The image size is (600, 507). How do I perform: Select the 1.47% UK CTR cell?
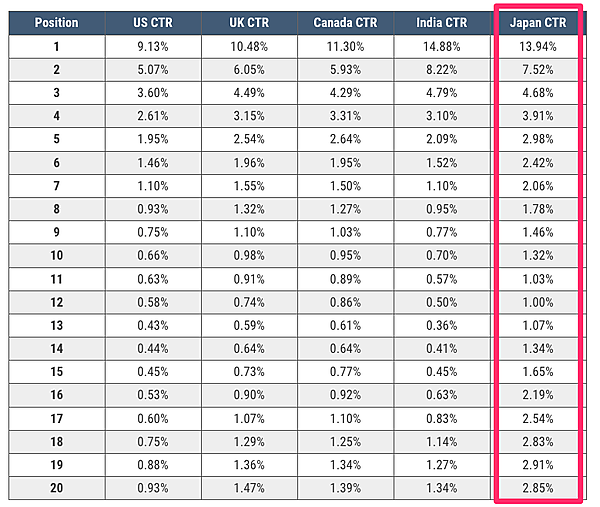249,487
